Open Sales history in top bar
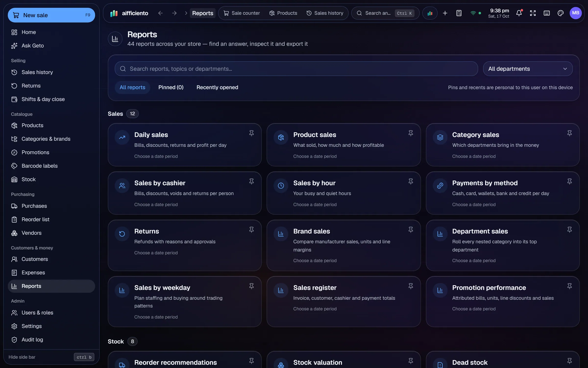588x368 pixels. tap(325, 13)
